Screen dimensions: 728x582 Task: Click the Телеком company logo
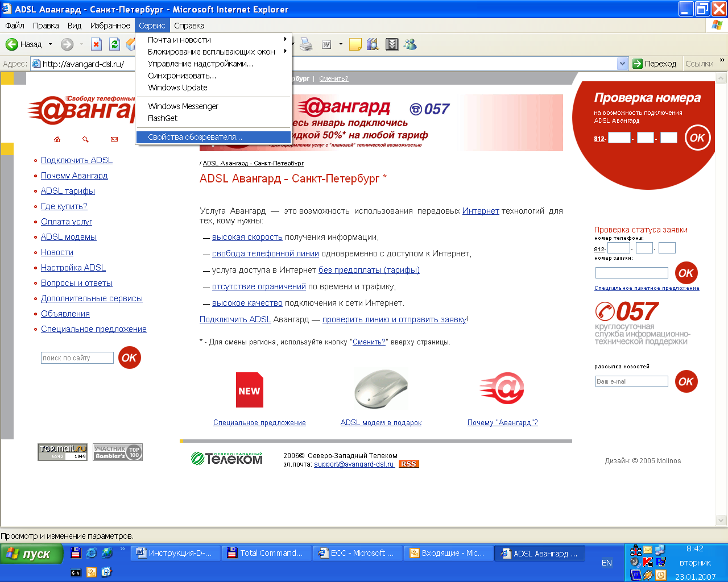[227, 458]
